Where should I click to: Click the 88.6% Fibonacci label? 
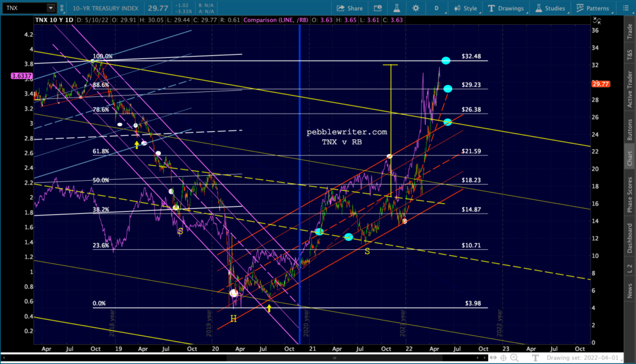[x=101, y=85]
